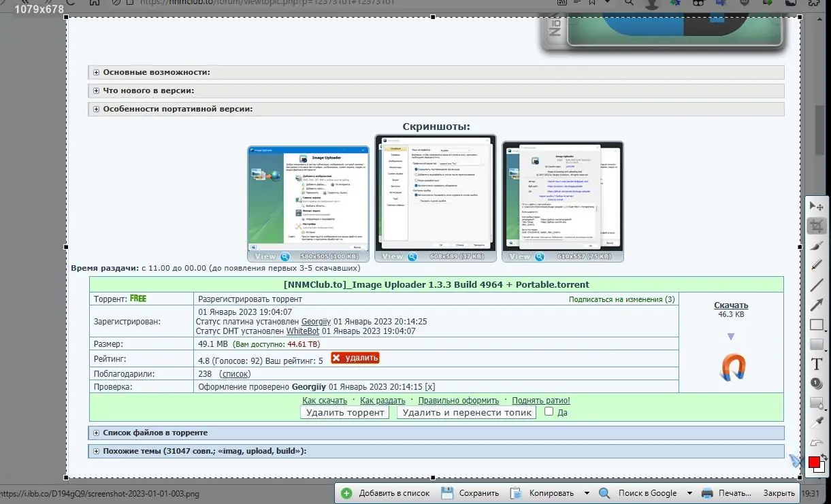This screenshot has height=504, width=831.
Task: Open the Georgiiy platinum status link
Action: click(x=316, y=322)
